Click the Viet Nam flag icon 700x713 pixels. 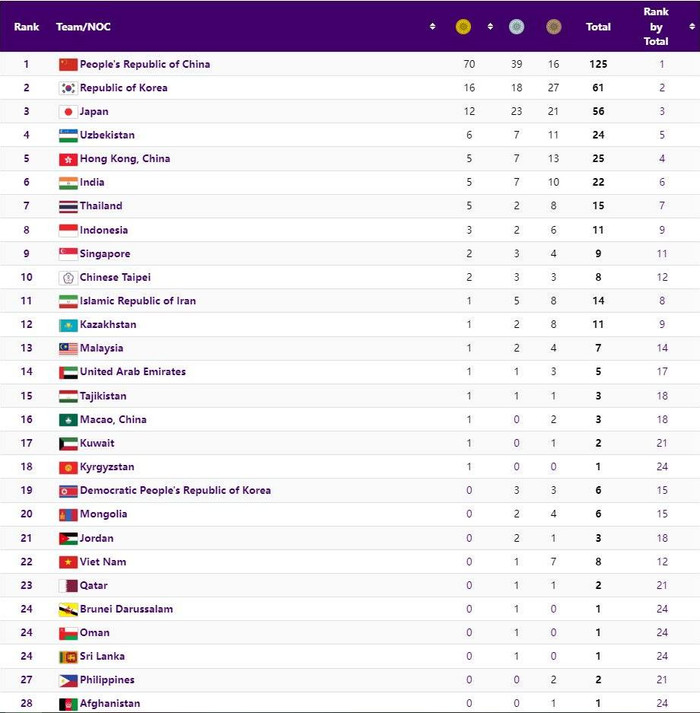[68, 562]
